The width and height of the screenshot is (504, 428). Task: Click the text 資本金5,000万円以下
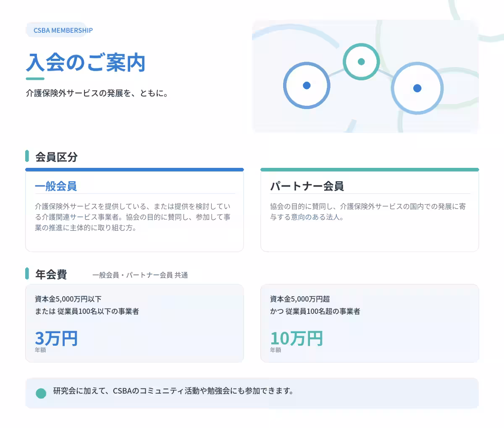68,299
